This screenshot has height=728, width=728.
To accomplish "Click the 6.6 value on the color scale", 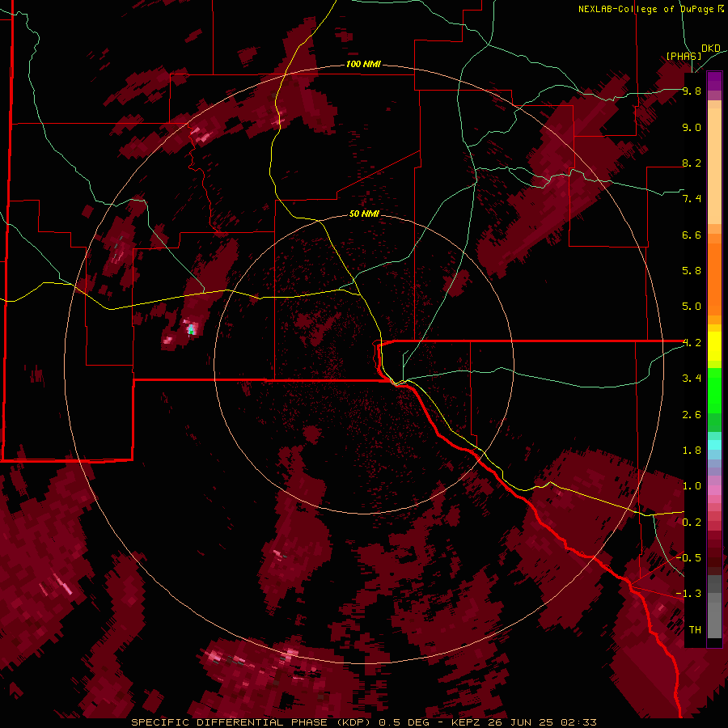I will click(x=692, y=235).
